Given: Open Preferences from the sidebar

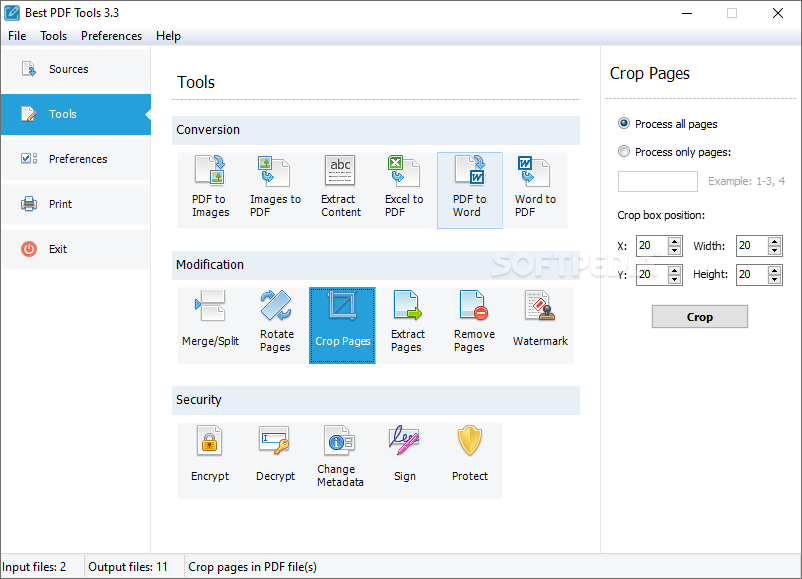Looking at the screenshot, I should click(x=76, y=159).
